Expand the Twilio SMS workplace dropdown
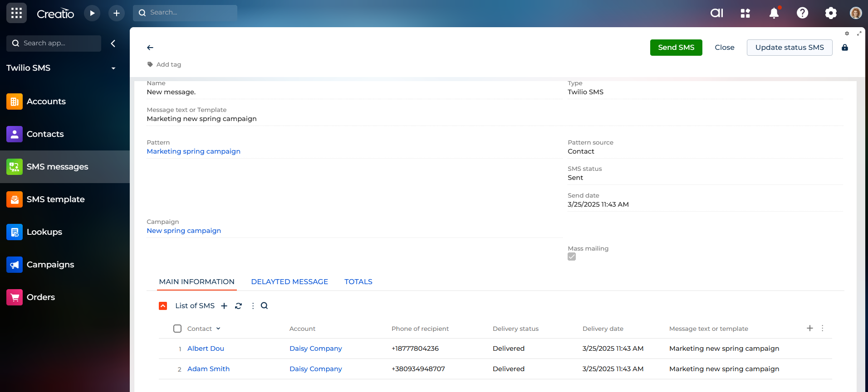 [113, 68]
